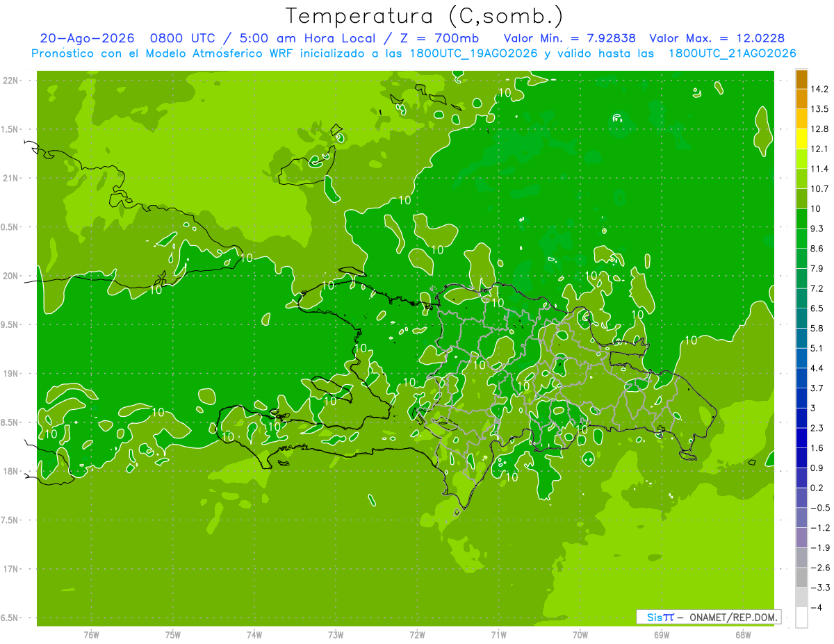The height and width of the screenshot is (644, 834).
Task: Click the longitude label '70W'
Action: point(580,636)
